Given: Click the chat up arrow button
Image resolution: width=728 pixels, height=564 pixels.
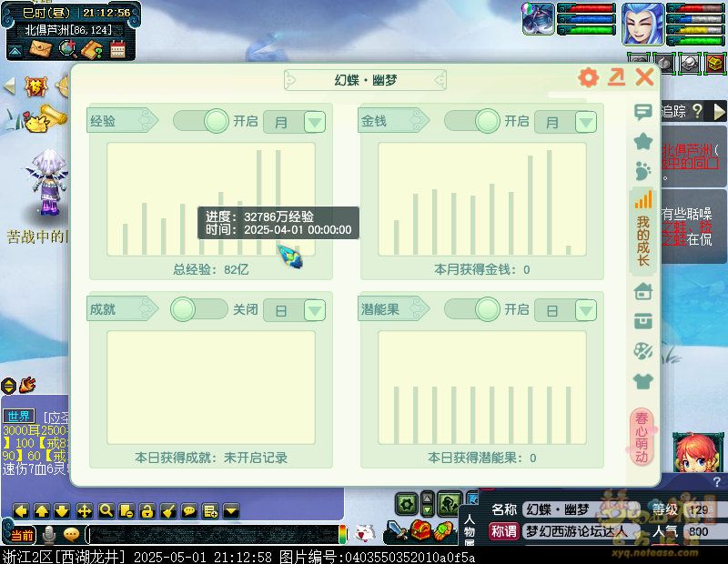Looking at the screenshot, I should click(42, 511).
